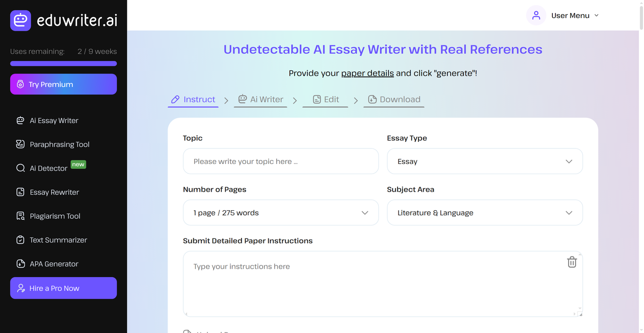This screenshot has width=644, height=333.
Task: Click the document icon on Edit step
Action: [317, 99]
